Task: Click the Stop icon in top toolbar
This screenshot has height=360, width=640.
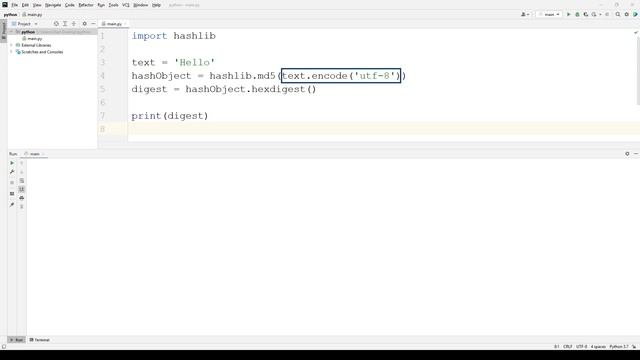Action: pos(607,14)
